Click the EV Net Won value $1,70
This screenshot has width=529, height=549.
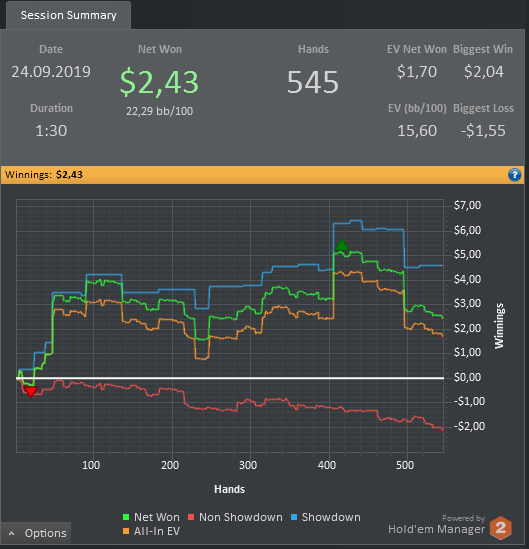coord(417,72)
